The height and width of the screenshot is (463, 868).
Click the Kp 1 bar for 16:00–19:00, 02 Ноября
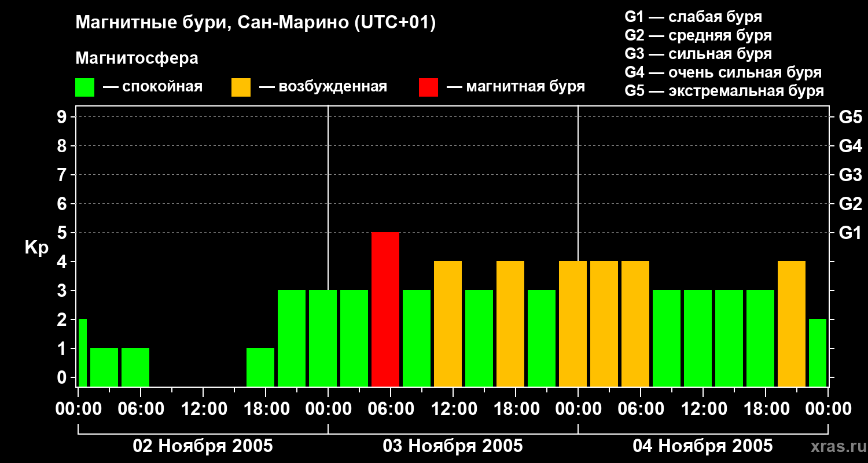[260, 367]
